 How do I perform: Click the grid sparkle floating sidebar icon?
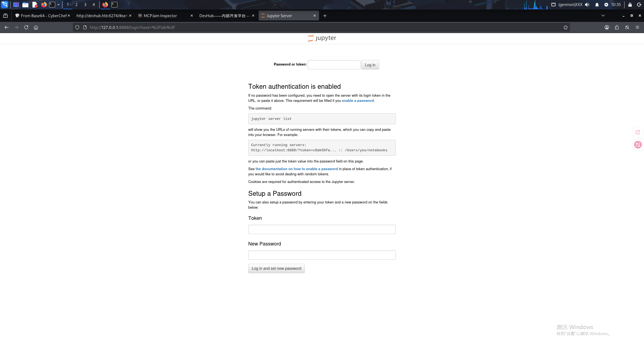click(638, 132)
